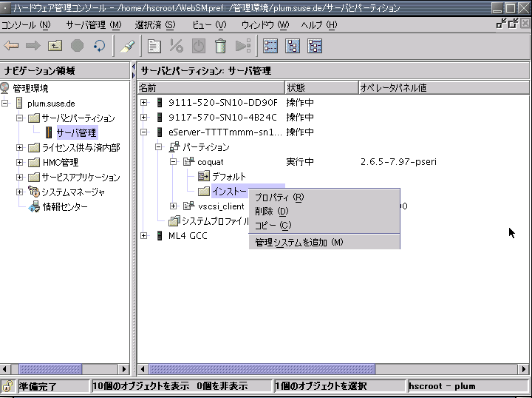Click server icon of 9117-570-SN10-4B24C
Image resolution: width=532 pixels, height=398 pixels.
160,117
